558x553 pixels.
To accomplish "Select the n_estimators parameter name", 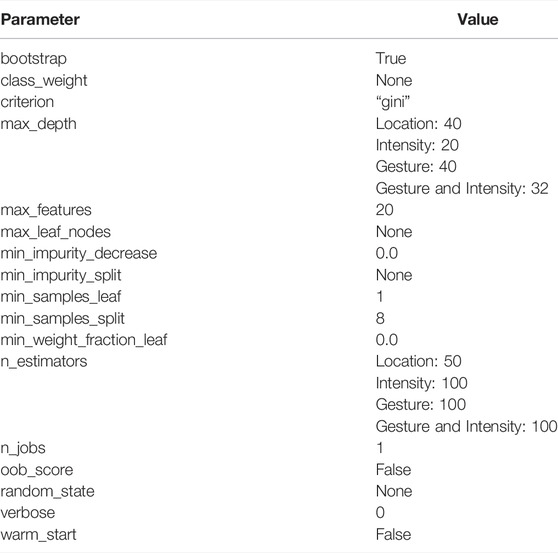I will click(44, 362).
